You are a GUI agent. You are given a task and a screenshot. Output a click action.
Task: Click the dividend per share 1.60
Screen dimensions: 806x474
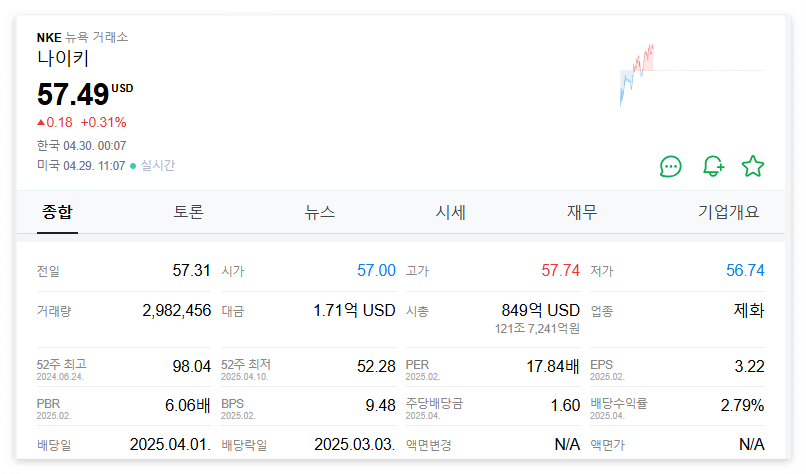pos(565,406)
